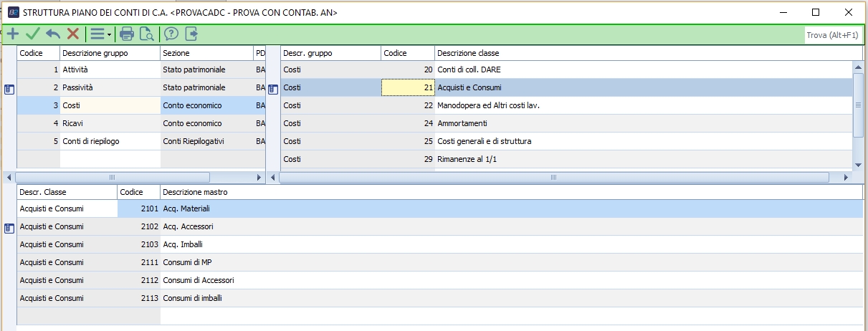This screenshot has width=868, height=331.
Task: Click inside the Trova search field
Action: click(833, 34)
